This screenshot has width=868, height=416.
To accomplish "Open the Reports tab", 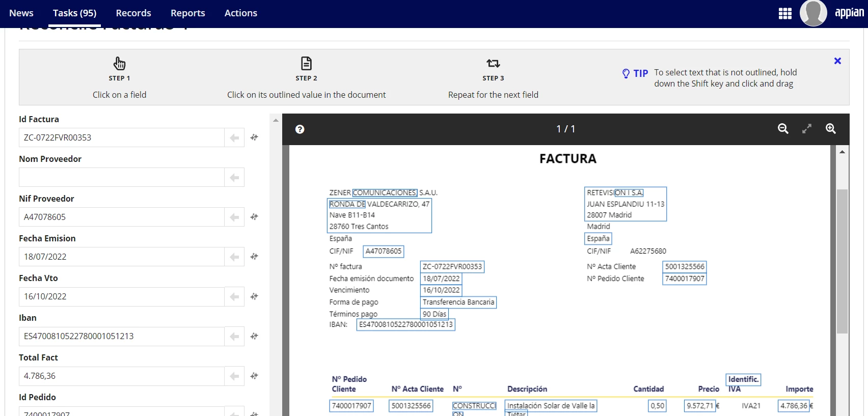I will pos(188,13).
